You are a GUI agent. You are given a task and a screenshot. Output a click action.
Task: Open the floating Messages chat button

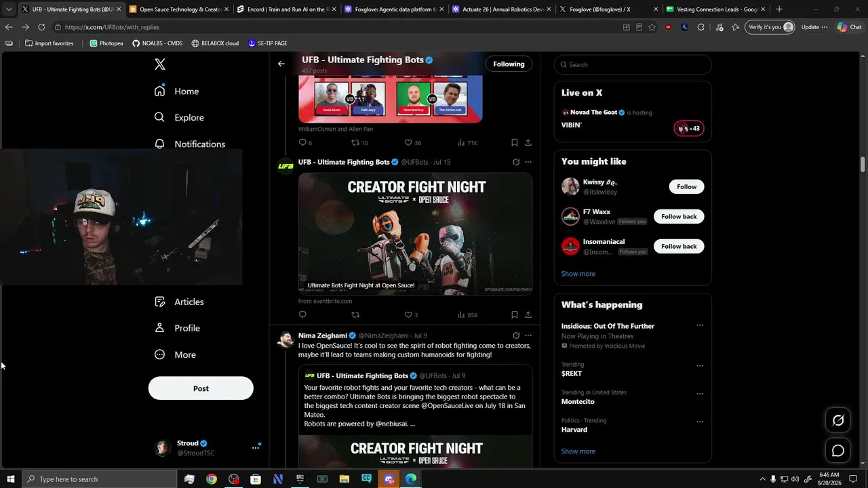click(x=838, y=451)
